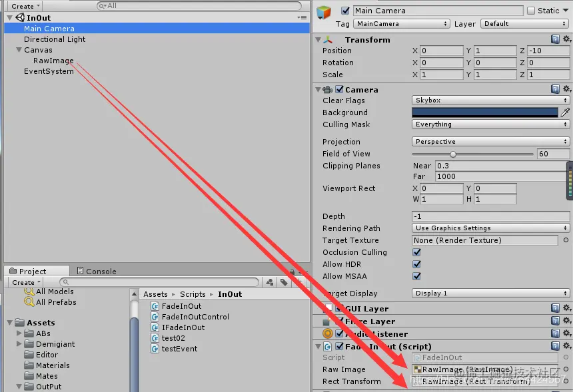This screenshot has height=392, width=573.
Task: Disable the Camera component checkbox
Action: coord(340,89)
